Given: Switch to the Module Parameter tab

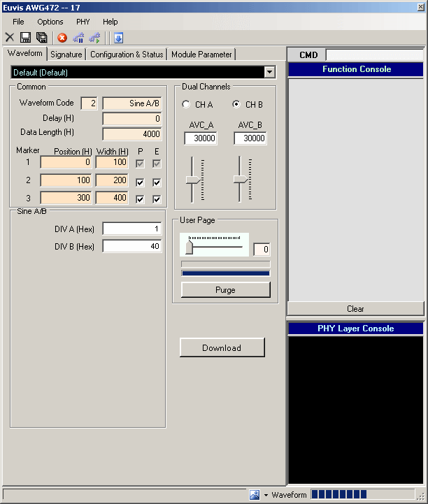Looking at the screenshot, I should 201,55.
